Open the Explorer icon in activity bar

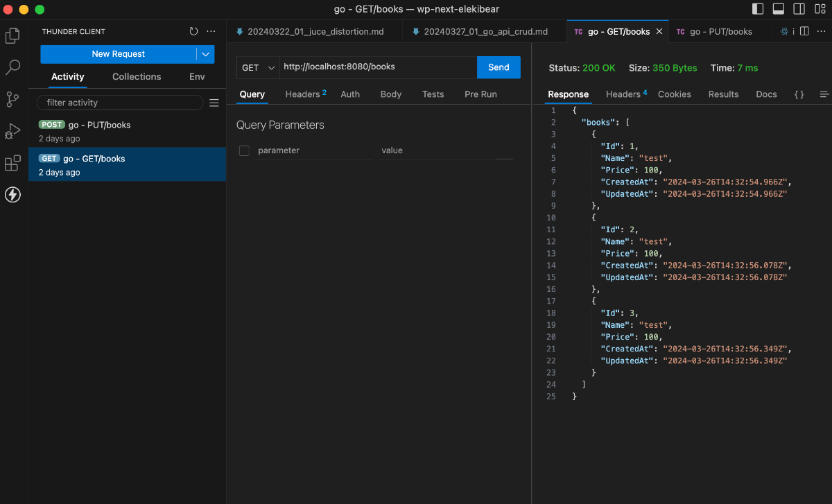pos(12,35)
